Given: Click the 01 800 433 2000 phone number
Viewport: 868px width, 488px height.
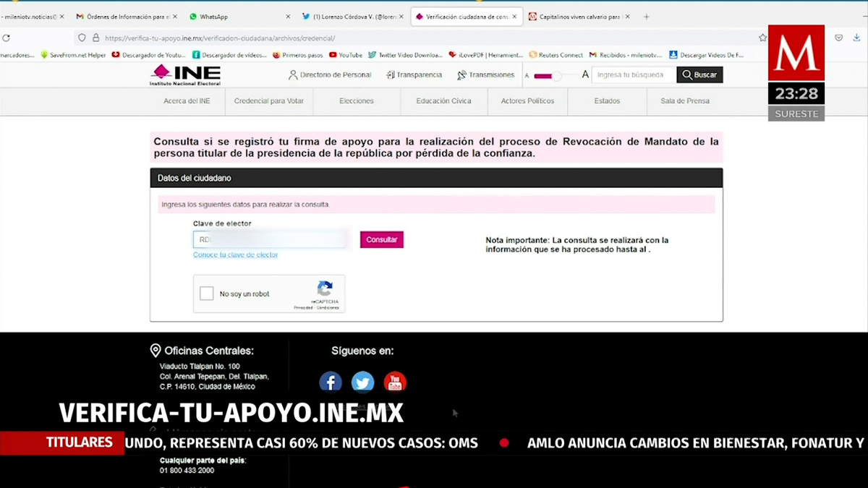Looking at the screenshot, I should (187, 471).
